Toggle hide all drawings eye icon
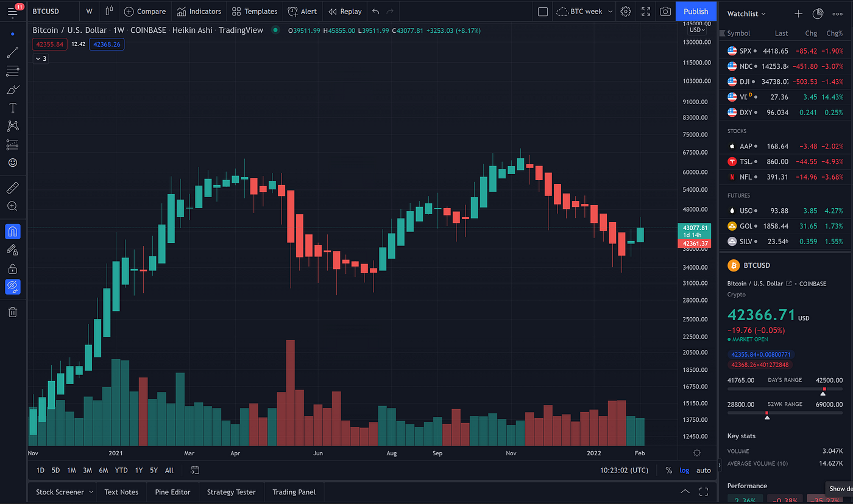This screenshot has height=504, width=853. point(13,287)
